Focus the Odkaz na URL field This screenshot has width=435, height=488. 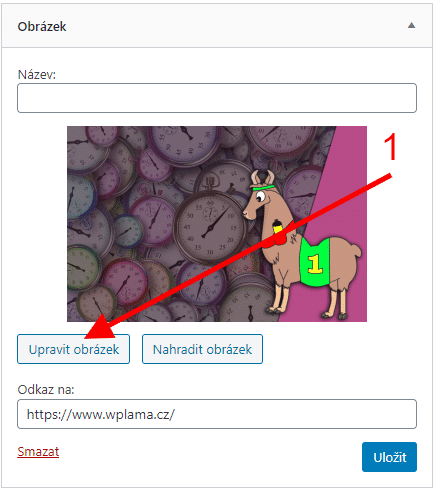(x=217, y=414)
